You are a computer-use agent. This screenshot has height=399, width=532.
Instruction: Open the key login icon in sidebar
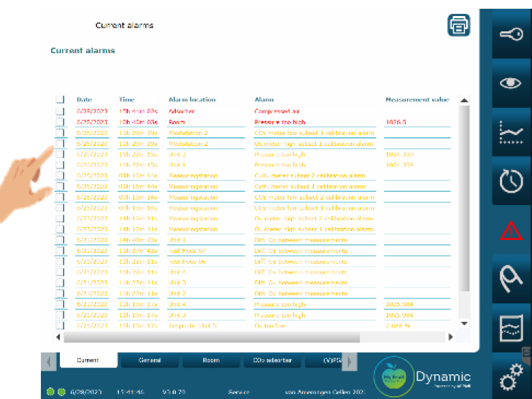509,34
